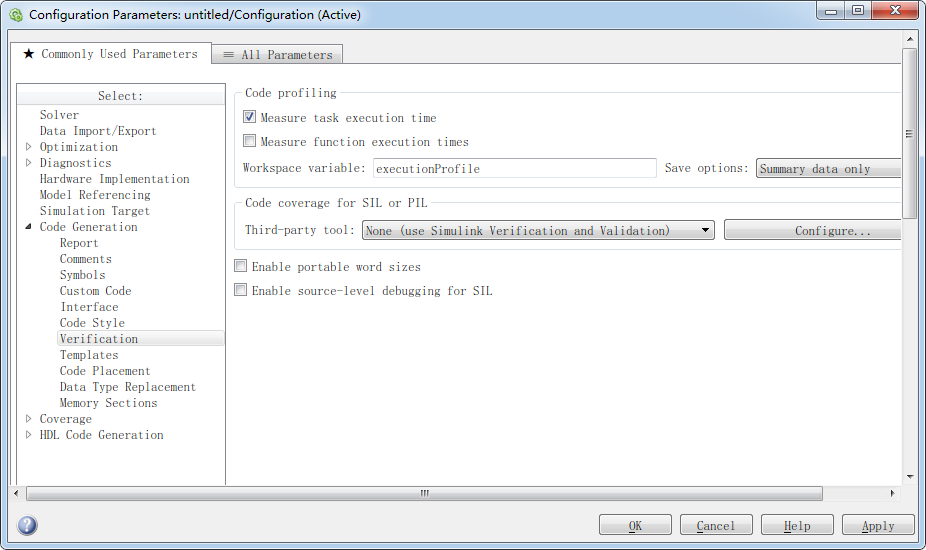Click the Configure... button
This screenshot has height=550, width=926.
pyautogui.click(x=812, y=231)
